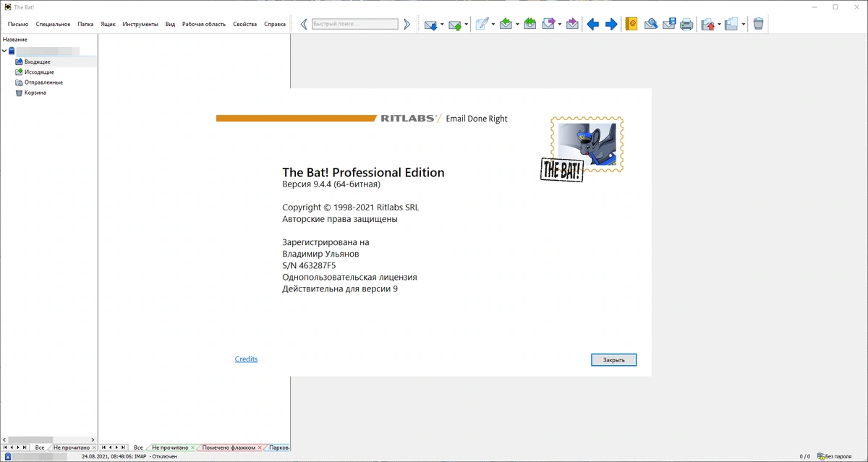Click the lock icon near Без пароля
This screenshot has height=462, width=868.
[820, 456]
